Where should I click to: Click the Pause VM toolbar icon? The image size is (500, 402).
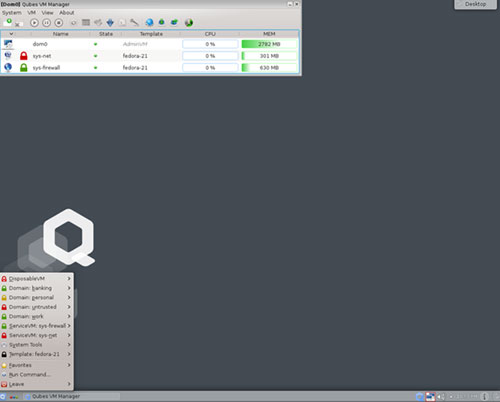[46, 23]
